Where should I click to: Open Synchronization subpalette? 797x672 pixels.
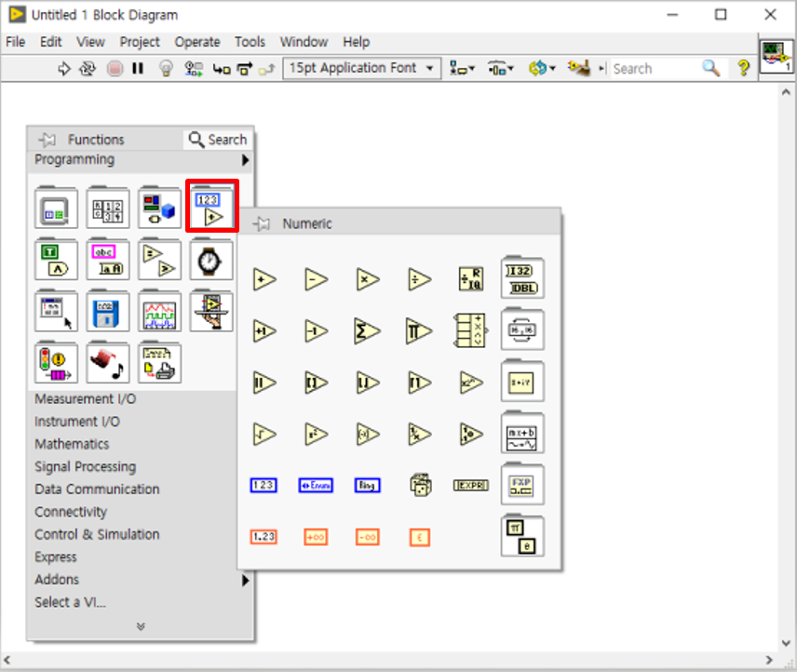click(x=57, y=364)
